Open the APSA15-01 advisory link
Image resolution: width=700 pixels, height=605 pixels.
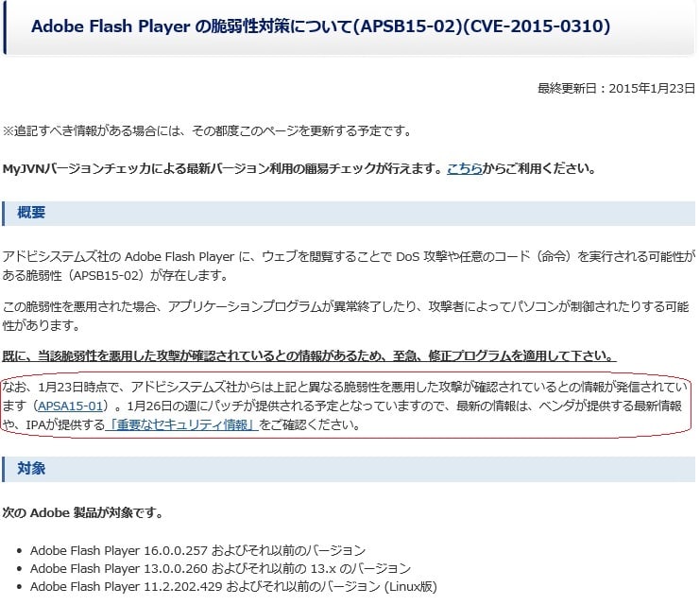pyautogui.click(x=71, y=406)
